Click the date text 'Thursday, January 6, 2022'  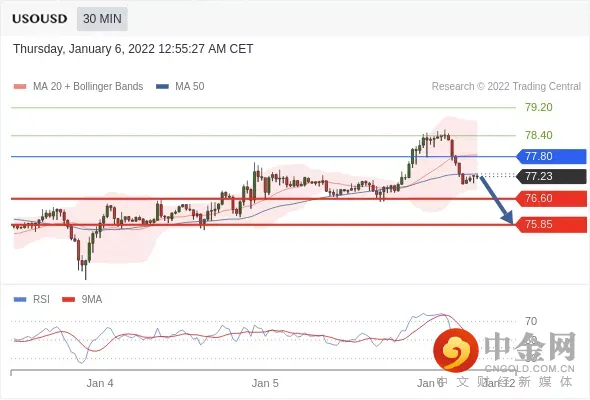(84, 49)
